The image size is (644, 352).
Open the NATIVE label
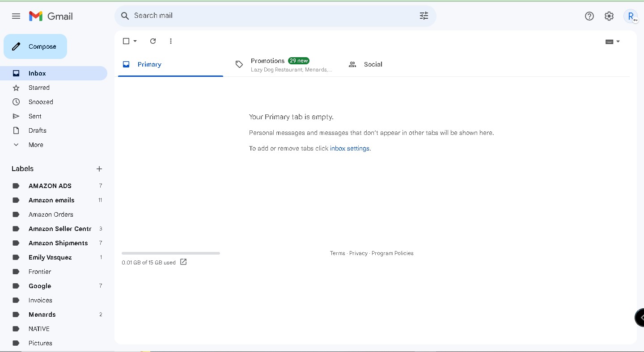click(x=54, y=329)
